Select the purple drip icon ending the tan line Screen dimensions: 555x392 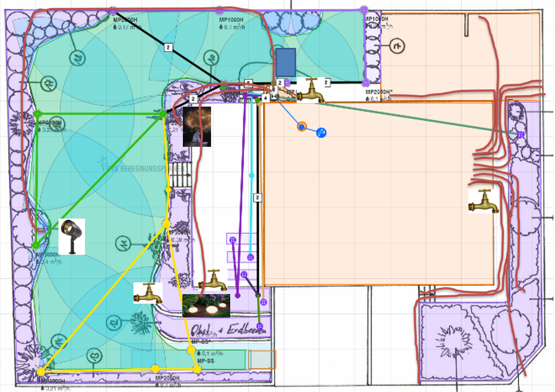[263, 302]
